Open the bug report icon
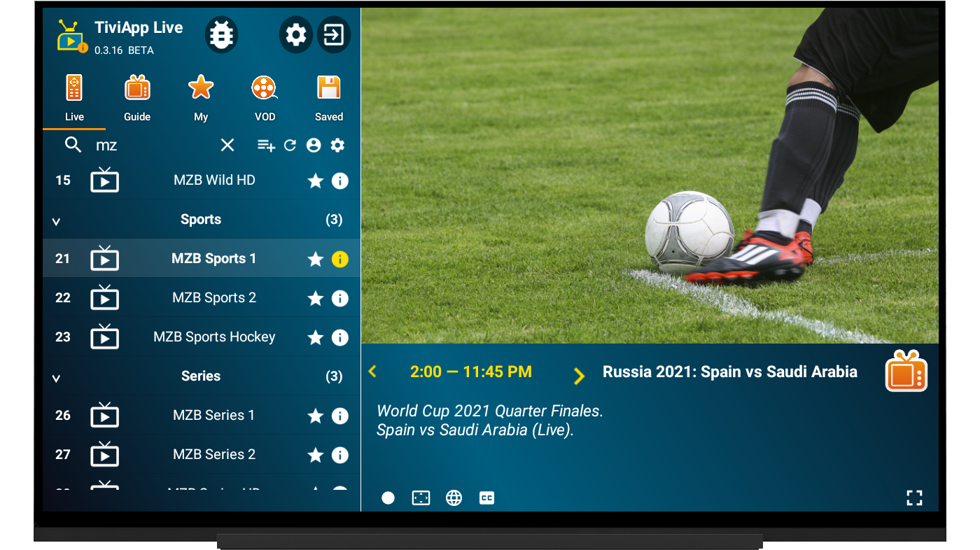The width and height of the screenshot is (980, 550). [221, 35]
